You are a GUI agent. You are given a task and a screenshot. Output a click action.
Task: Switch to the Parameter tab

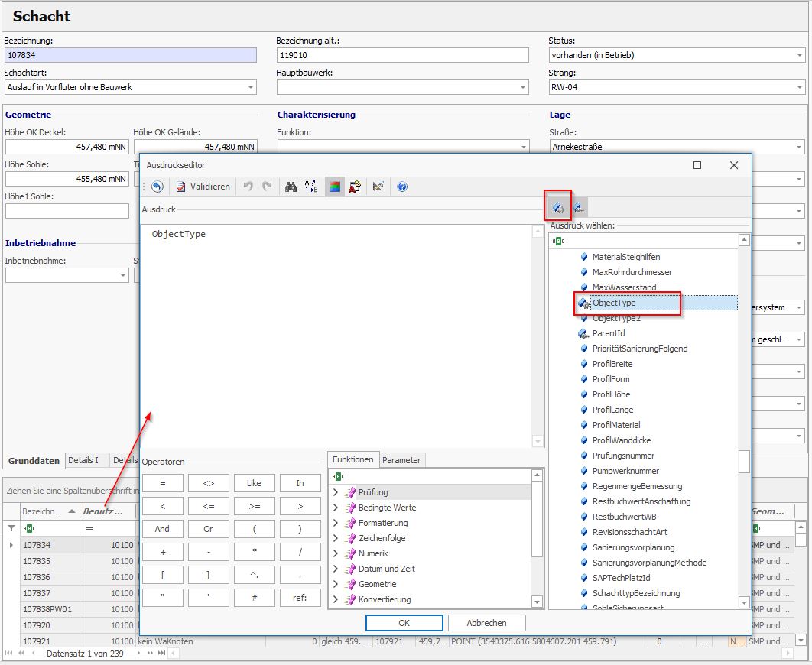tap(401, 460)
